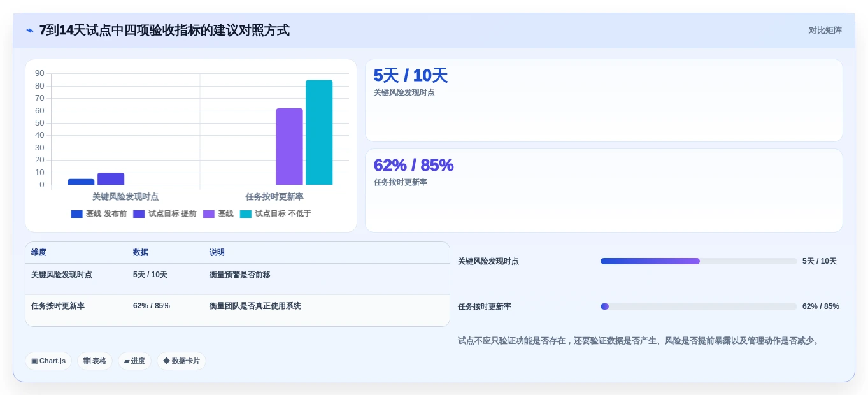Click the 5天 / 10天 data card
This screenshot has height=395, width=868.
coord(604,100)
